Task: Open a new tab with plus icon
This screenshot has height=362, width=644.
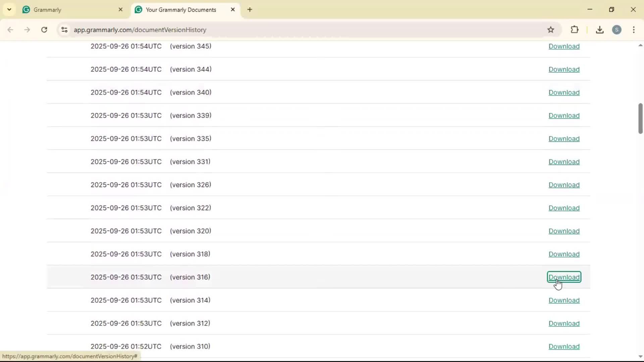Action: 250,10
